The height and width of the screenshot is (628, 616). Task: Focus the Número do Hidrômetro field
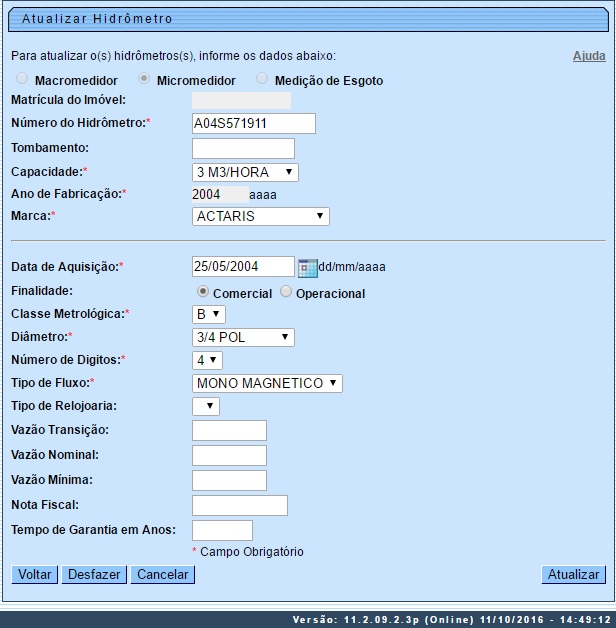pos(253,123)
